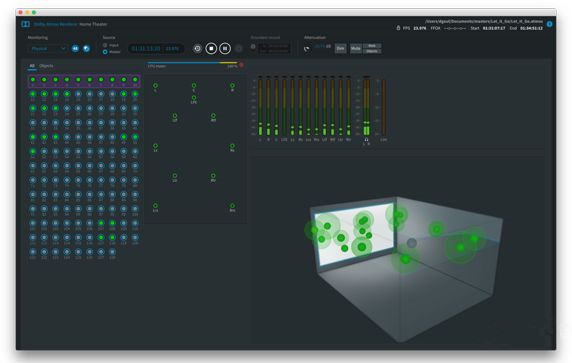The height and width of the screenshot is (363, 572).
Task: Toggle the Objects attenuation button
Action: click(x=372, y=51)
